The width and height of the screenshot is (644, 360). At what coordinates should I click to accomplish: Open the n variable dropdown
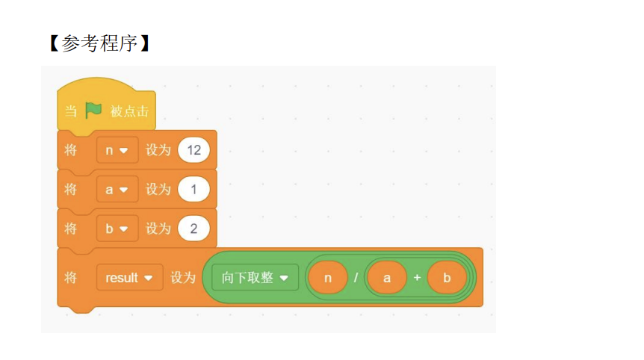coord(117,150)
